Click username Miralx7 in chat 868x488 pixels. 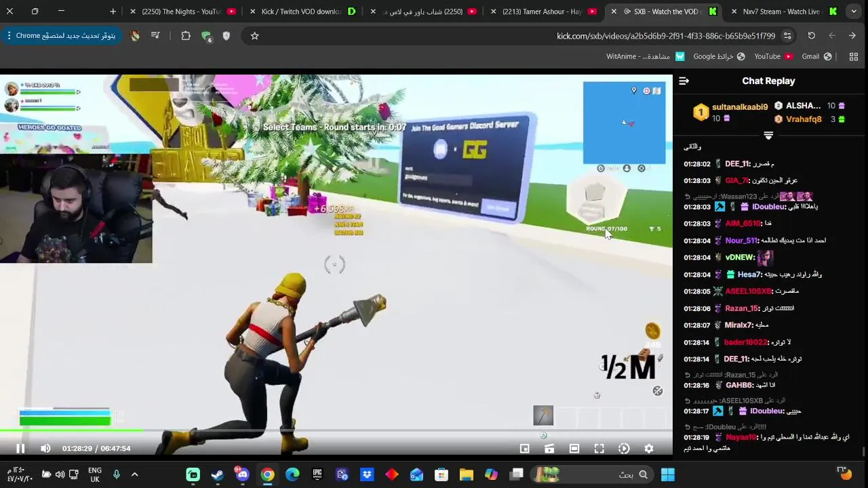coord(738,325)
